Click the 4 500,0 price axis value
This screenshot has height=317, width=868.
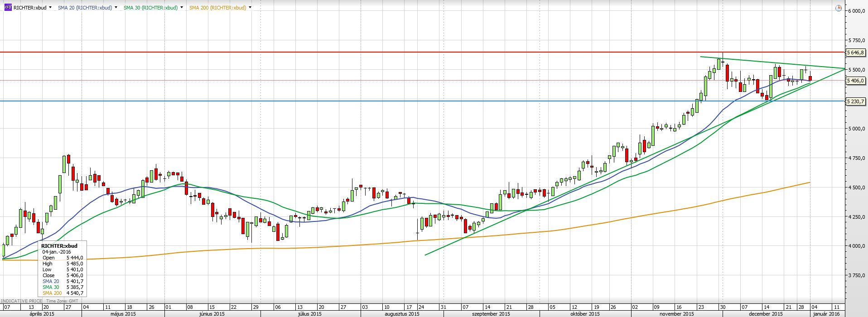[x=857, y=187]
